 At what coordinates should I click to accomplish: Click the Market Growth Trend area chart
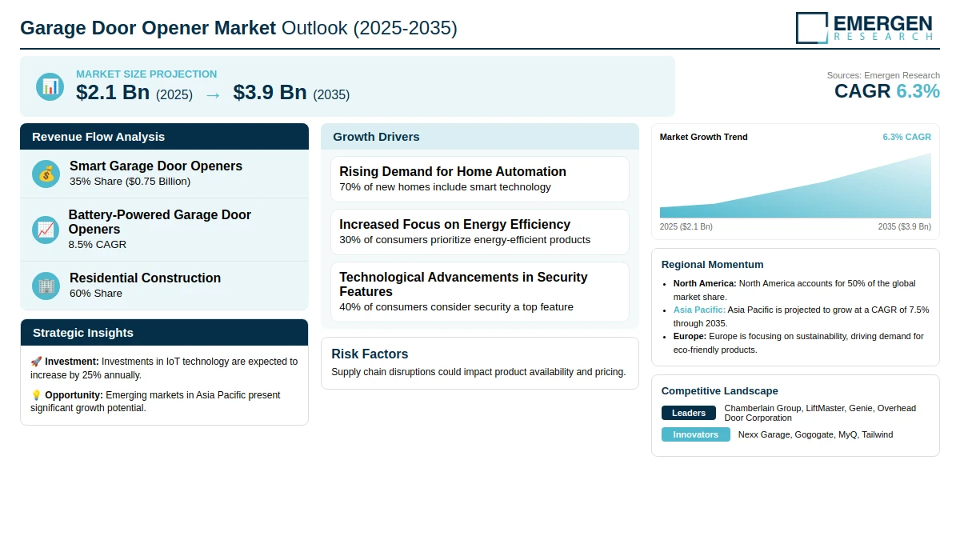coord(795,186)
